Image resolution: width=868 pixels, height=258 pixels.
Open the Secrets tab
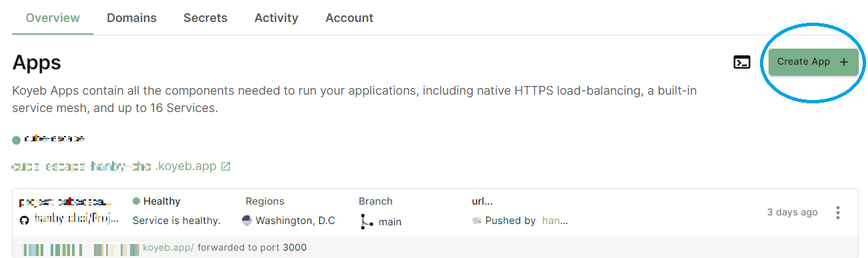[x=205, y=18]
